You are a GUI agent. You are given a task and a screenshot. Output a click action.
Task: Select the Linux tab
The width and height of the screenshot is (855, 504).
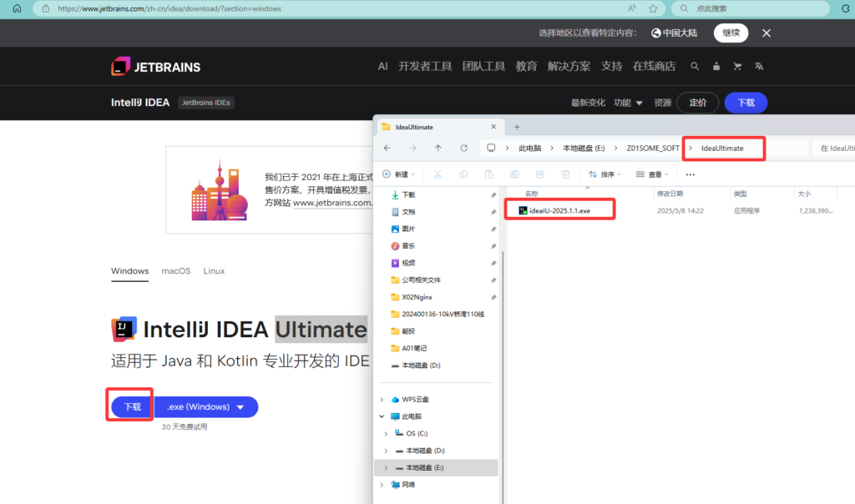tap(214, 271)
